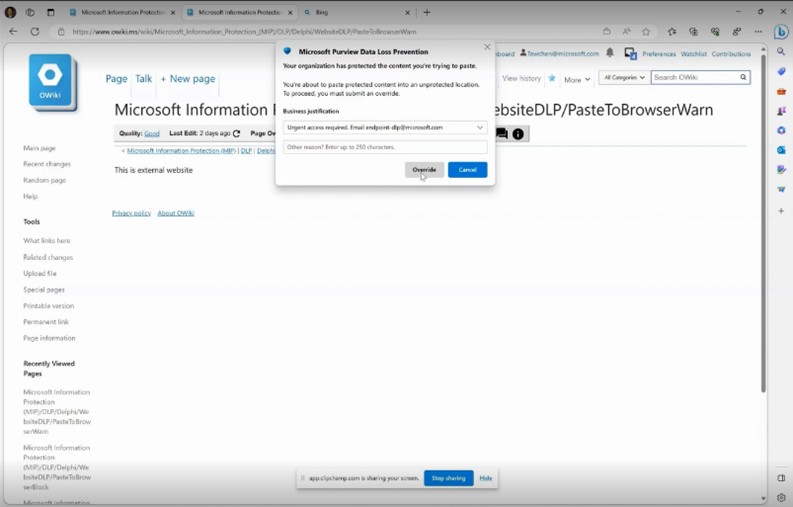
Task: Go to Main page in the left navigation
Action: coord(39,148)
